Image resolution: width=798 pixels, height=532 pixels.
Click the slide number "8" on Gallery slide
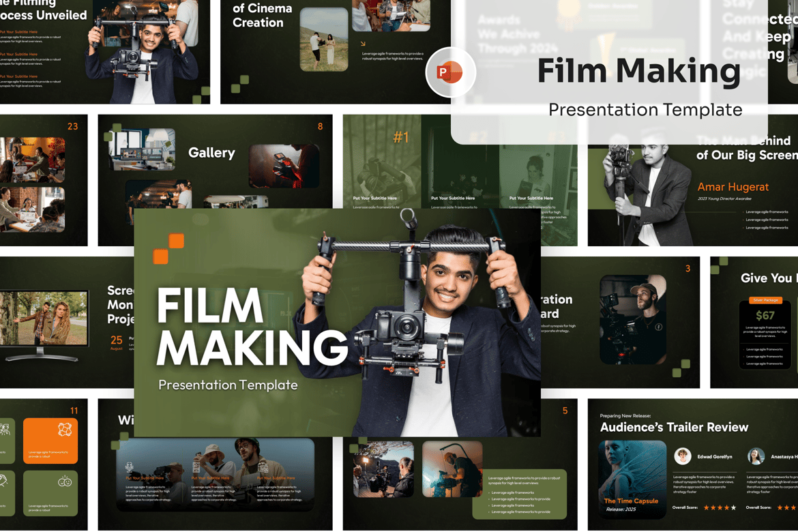(320, 126)
